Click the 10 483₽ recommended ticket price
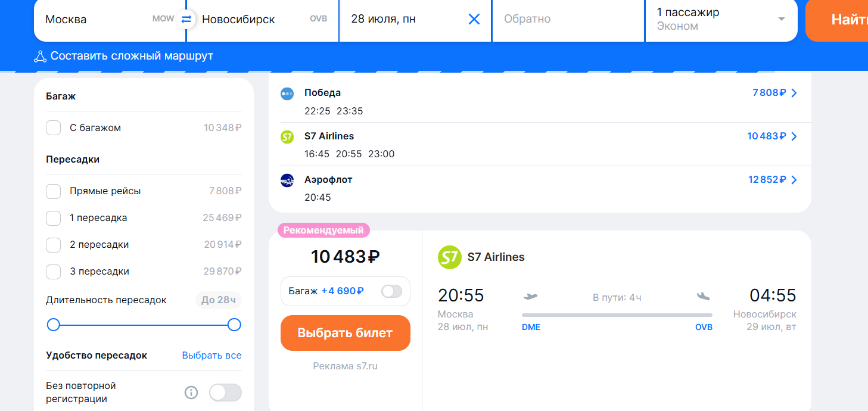Viewport: 868px width, 411px height. [346, 257]
